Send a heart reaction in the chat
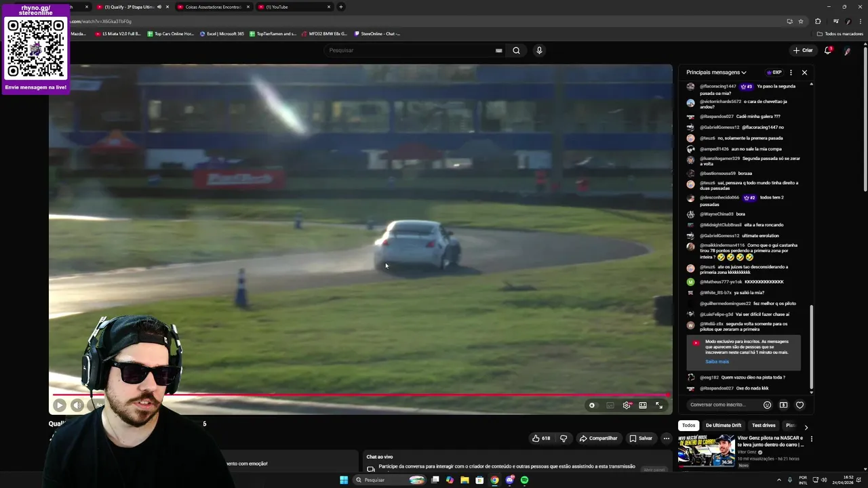 pos(800,405)
